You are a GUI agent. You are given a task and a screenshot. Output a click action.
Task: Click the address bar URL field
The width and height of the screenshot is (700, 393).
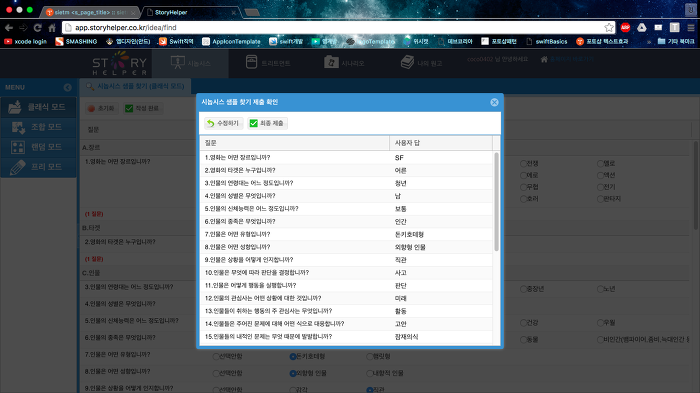click(337, 28)
